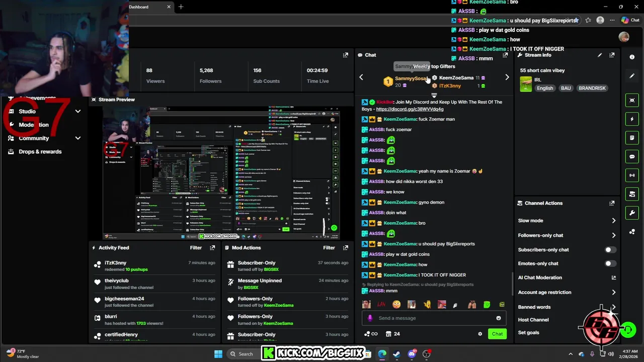Open AI Chat Moderation external link
The width and height of the screenshot is (644, 362).
point(613,278)
